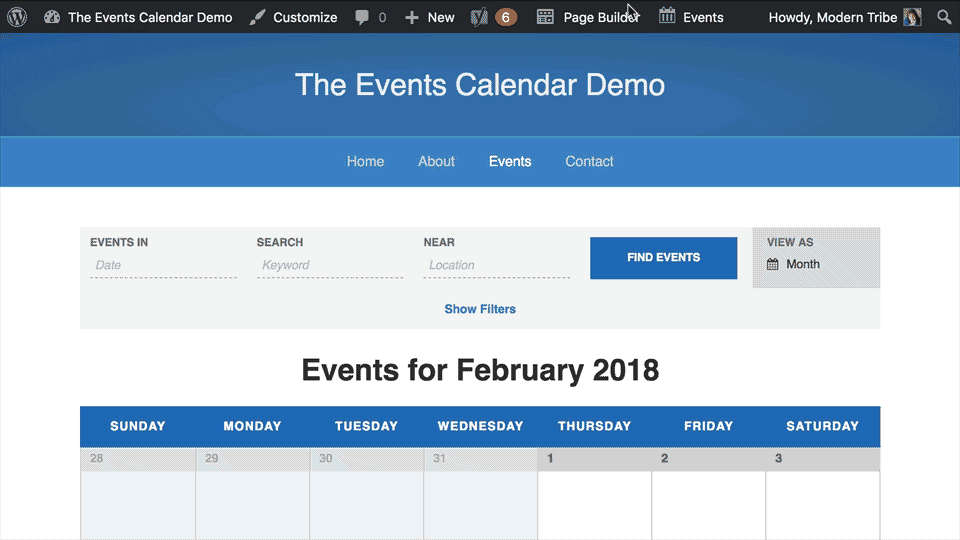Select previous-month day 28
This screenshot has width=960, height=540.
point(96,459)
